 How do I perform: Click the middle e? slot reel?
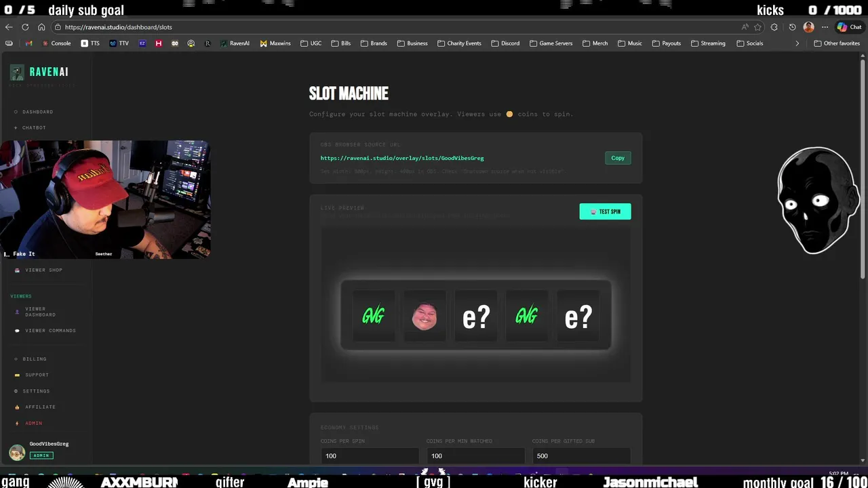tap(476, 316)
